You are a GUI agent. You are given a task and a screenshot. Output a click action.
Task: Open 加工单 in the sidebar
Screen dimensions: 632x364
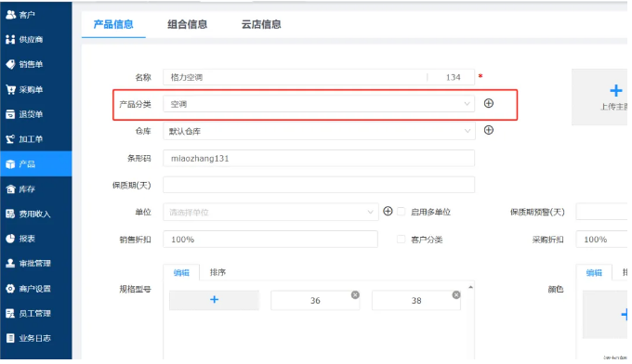pyautogui.click(x=36, y=139)
